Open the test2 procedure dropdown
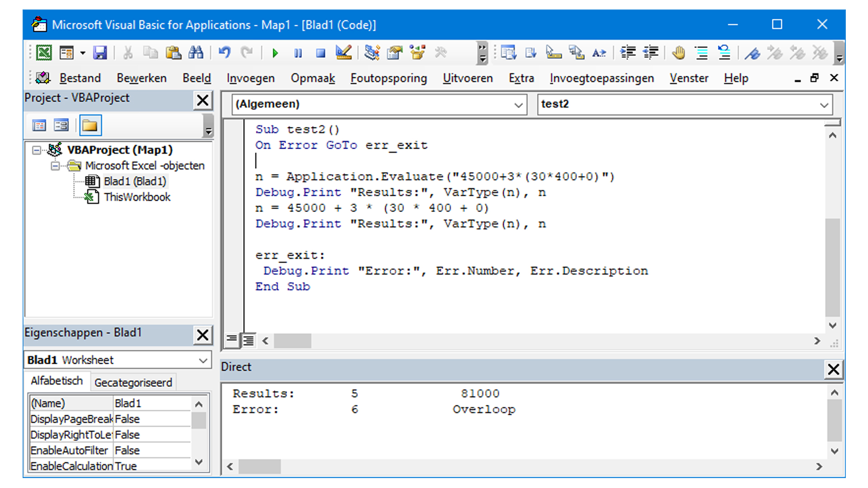This screenshot has width=868, height=488. [824, 105]
